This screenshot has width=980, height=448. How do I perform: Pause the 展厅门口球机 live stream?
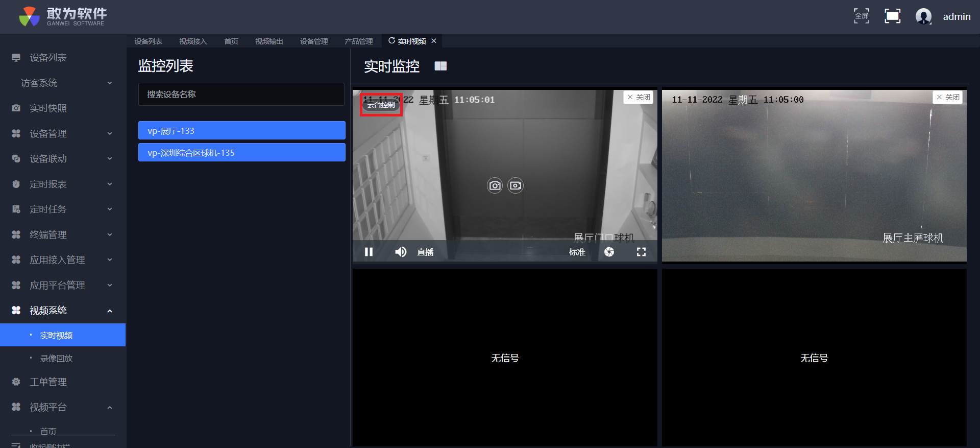pyautogui.click(x=369, y=252)
